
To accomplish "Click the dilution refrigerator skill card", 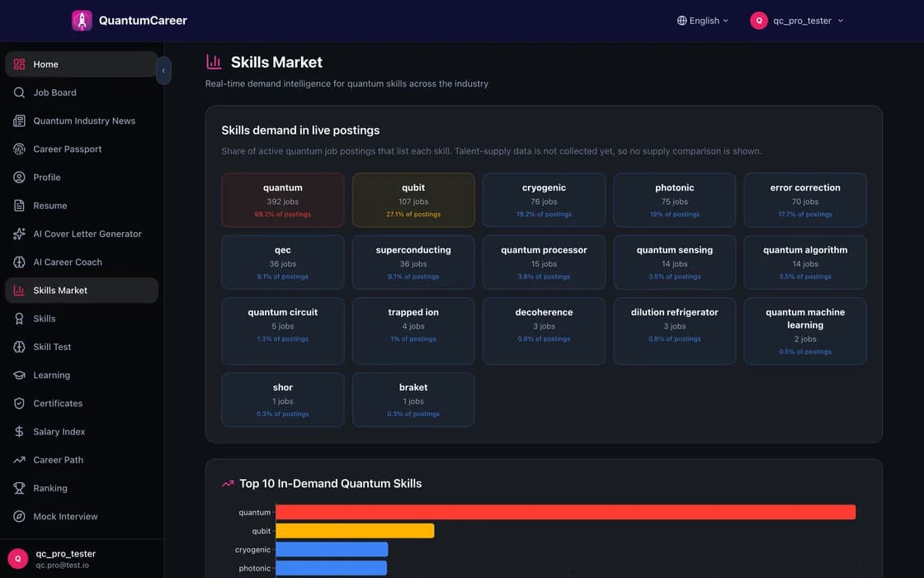I will 675,331.
